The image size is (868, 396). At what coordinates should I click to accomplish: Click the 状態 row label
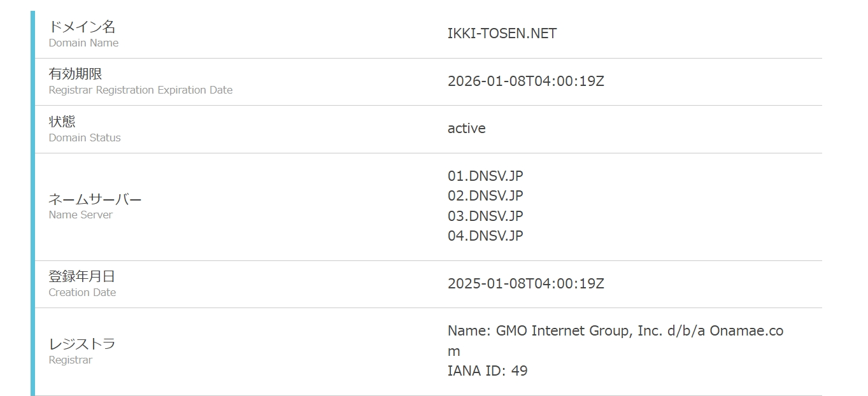pyautogui.click(x=62, y=121)
